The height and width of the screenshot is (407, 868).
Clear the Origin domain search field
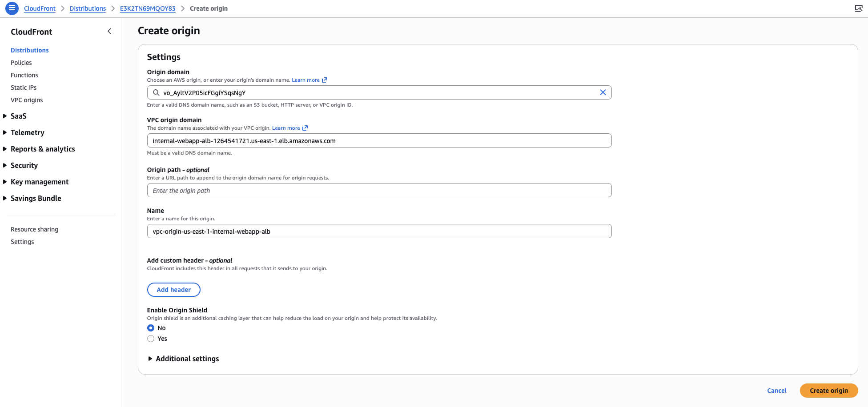click(603, 92)
